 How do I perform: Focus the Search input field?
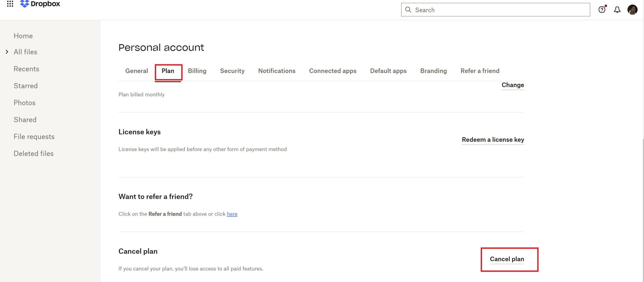pos(495,10)
